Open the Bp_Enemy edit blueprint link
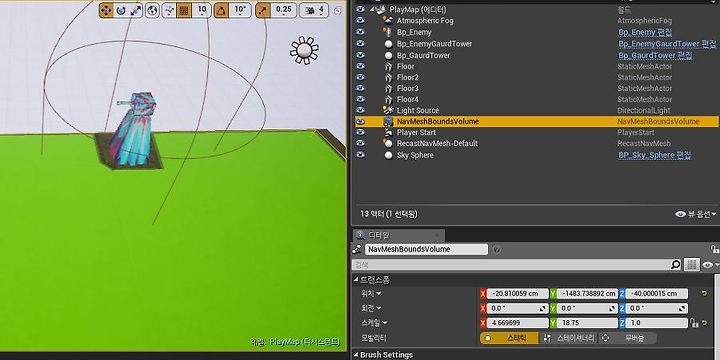 pos(645,32)
